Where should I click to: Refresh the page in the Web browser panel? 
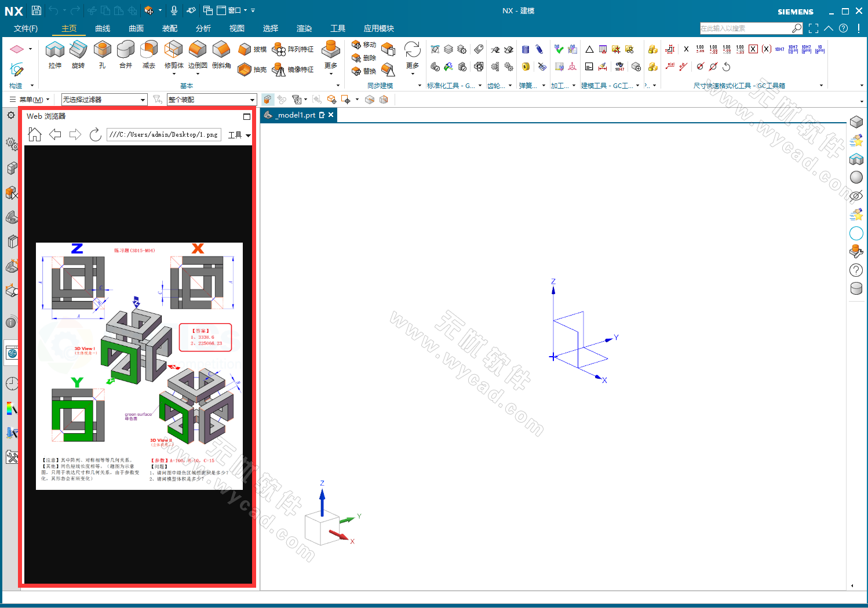(95, 134)
